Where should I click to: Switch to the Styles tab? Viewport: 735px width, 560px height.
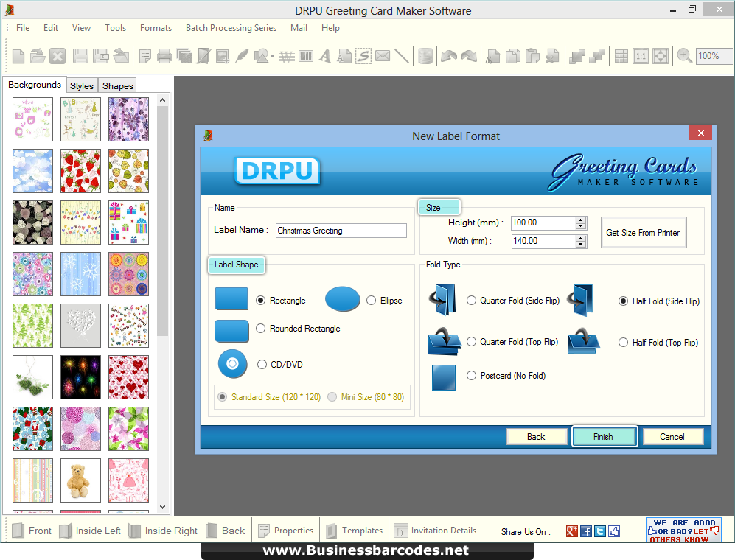click(x=82, y=85)
